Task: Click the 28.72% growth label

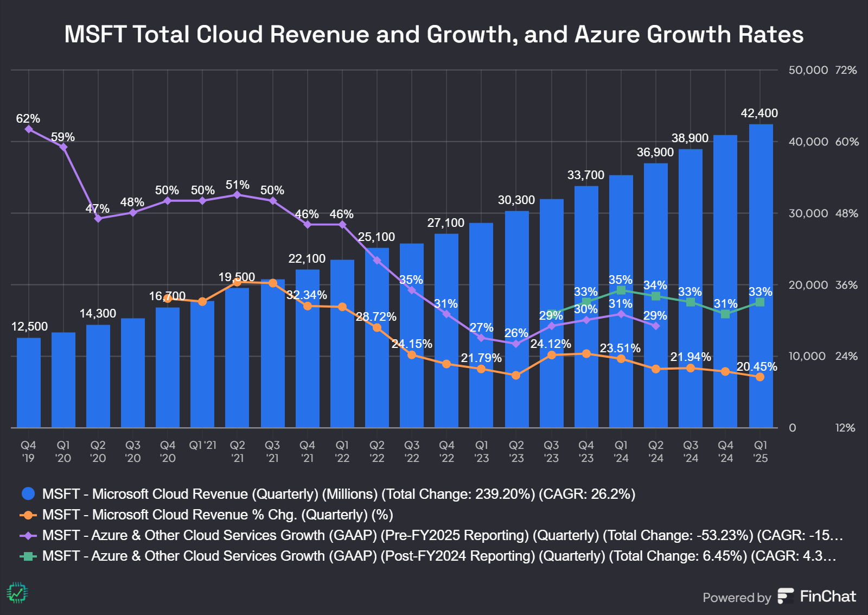Action: click(376, 316)
